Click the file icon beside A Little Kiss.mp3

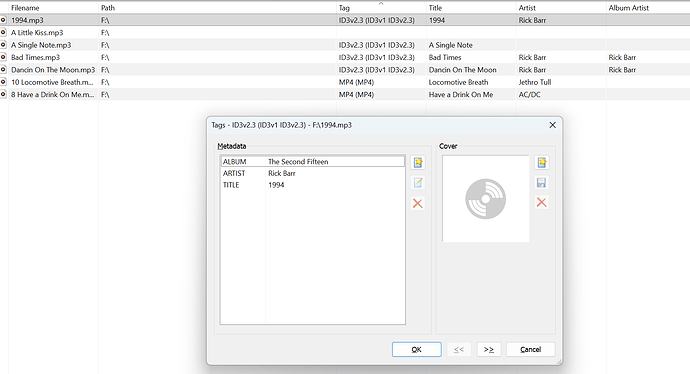click(x=3, y=32)
